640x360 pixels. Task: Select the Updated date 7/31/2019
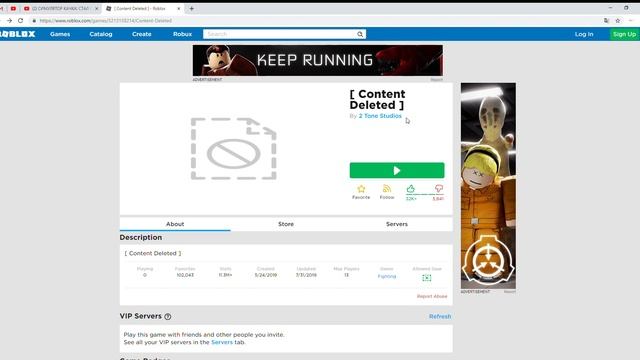(306, 275)
